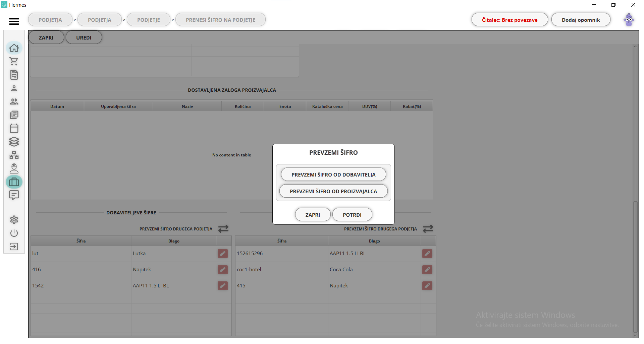Click the vertical scrollbar thumb
The height and width of the screenshot is (344, 644).
[635, 266]
